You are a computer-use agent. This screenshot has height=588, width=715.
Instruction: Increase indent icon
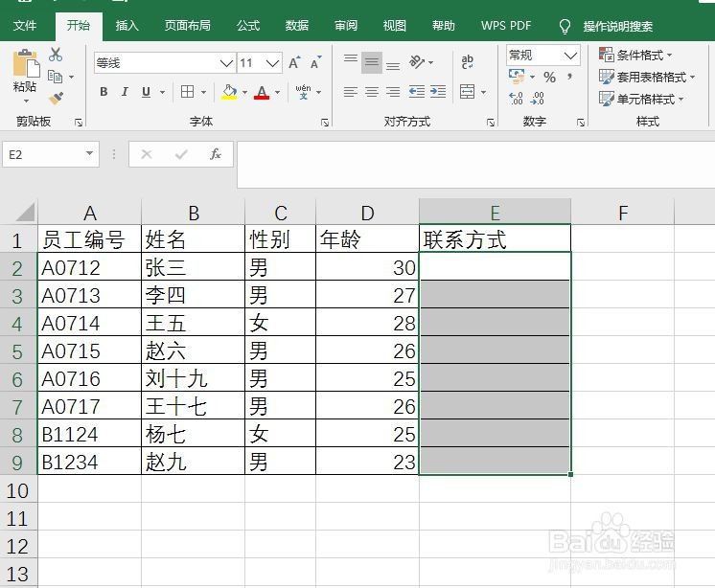(x=438, y=92)
